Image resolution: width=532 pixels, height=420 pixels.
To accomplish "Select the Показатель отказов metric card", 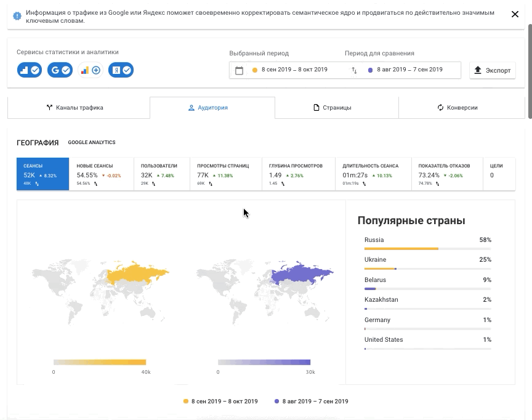I will [x=447, y=174].
